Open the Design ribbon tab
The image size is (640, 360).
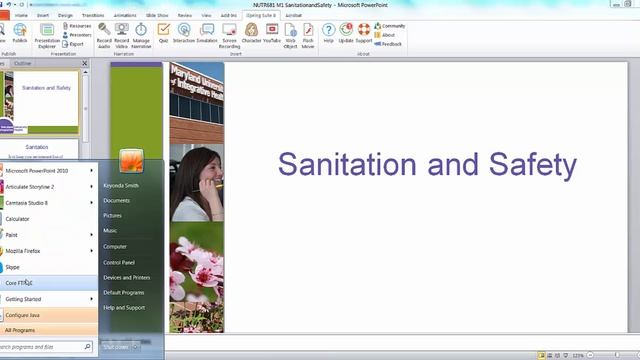click(x=65, y=15)
